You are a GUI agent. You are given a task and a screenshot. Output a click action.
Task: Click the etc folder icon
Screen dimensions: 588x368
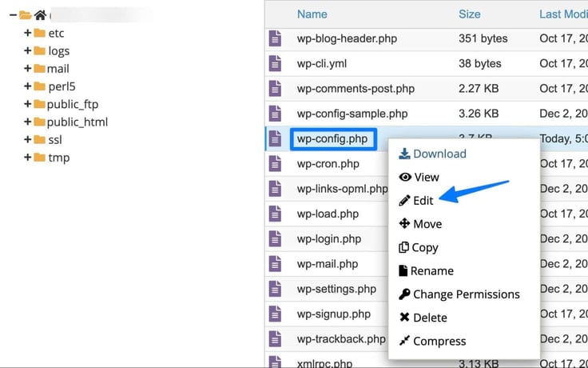pyautogui.click(x=39, y=33)
